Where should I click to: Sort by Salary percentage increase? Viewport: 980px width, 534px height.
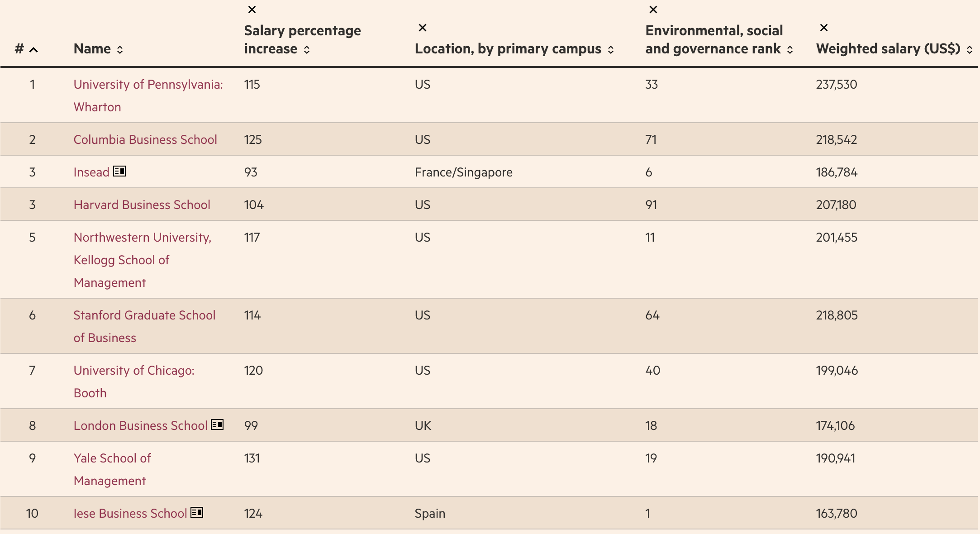coord(307,49)
